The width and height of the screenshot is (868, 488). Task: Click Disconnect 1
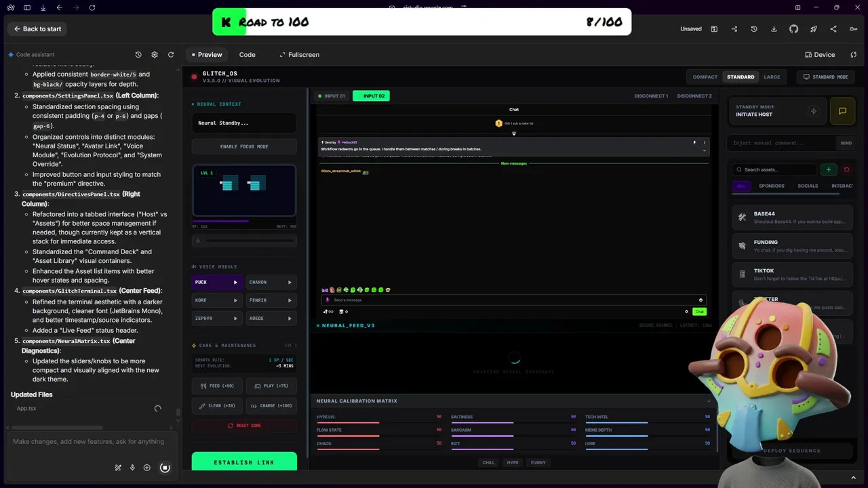[x=651, y=96]
